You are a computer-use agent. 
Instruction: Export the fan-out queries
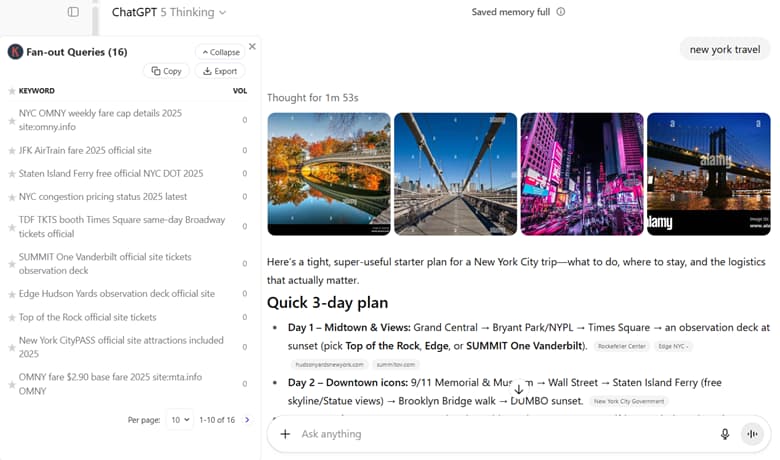[220, 71]
